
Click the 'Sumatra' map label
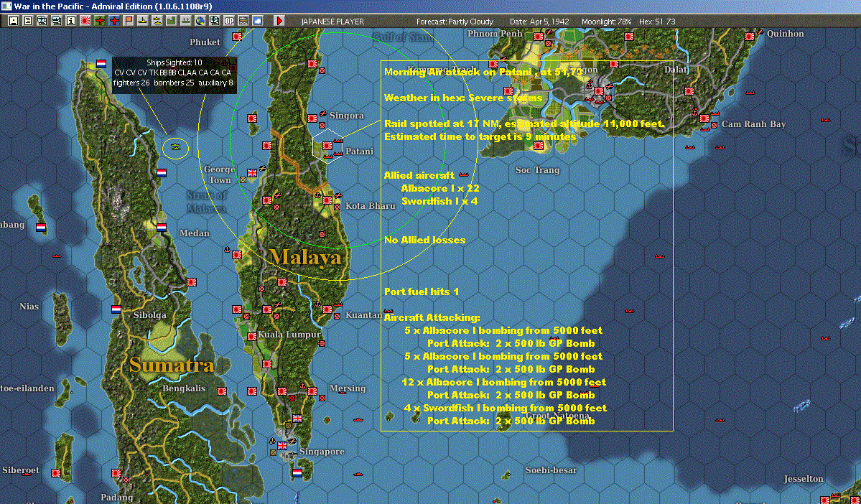[172, 365]
